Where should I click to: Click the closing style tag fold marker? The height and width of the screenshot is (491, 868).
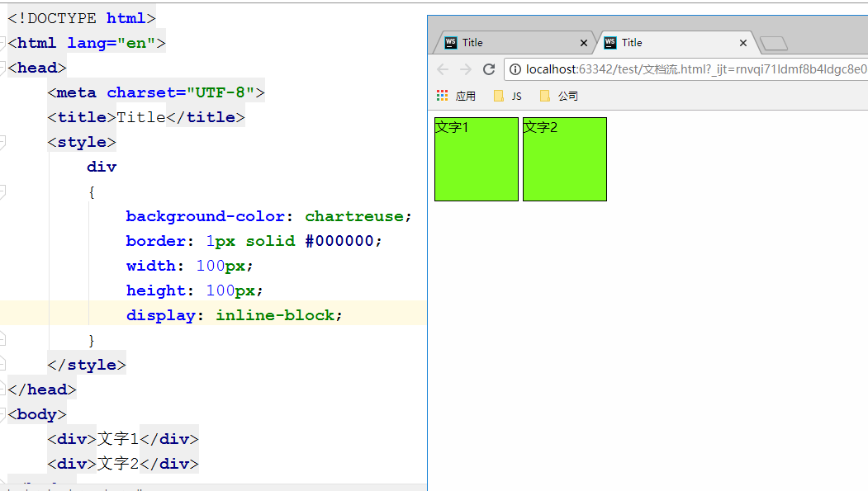(x=2, y=365)
